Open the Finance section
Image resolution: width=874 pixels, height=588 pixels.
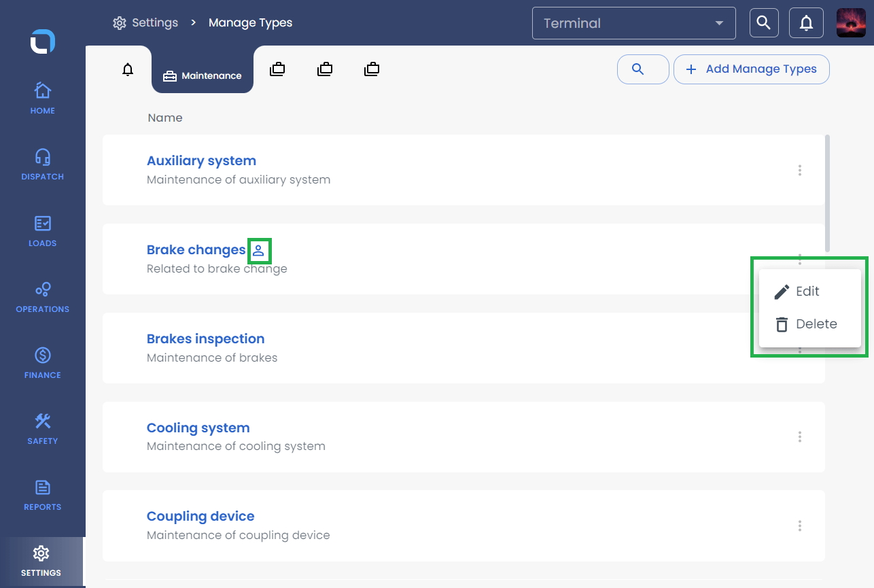click(x=42, y=362)
